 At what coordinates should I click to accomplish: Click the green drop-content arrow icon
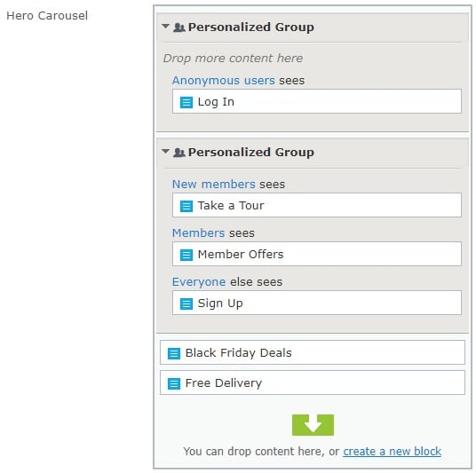coord(313,425)
